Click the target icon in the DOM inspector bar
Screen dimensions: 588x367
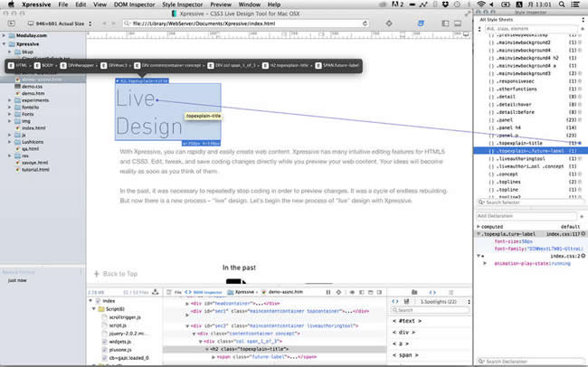pyautogui.click(x=338, y=292)
